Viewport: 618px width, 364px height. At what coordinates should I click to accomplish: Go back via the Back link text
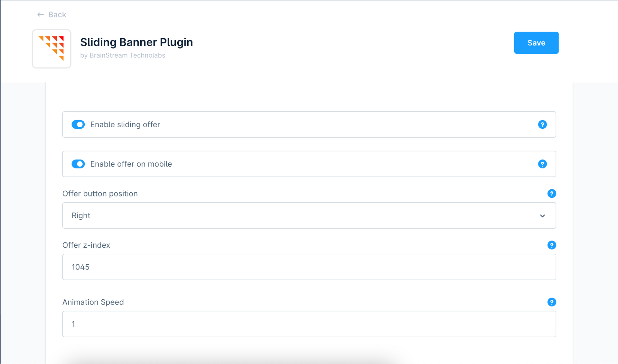point(57,14)
